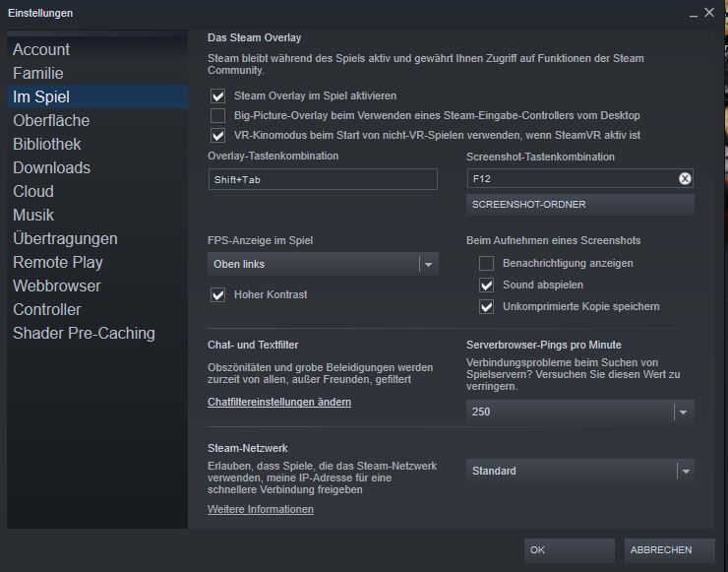Toggle Big-Picture-Overlay checkbox

pyautogui.click(x=217, y=116)
